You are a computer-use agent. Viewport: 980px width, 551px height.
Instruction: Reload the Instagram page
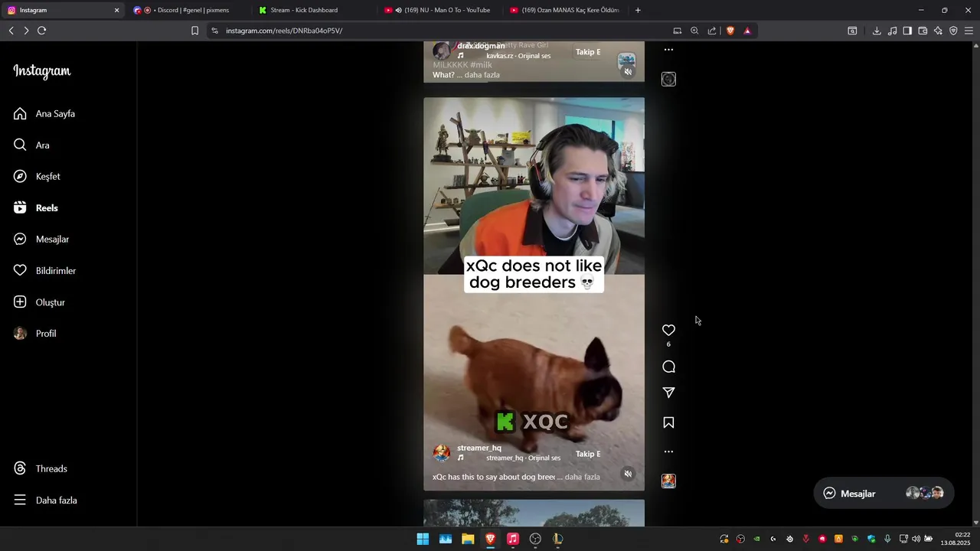(42, 31)
